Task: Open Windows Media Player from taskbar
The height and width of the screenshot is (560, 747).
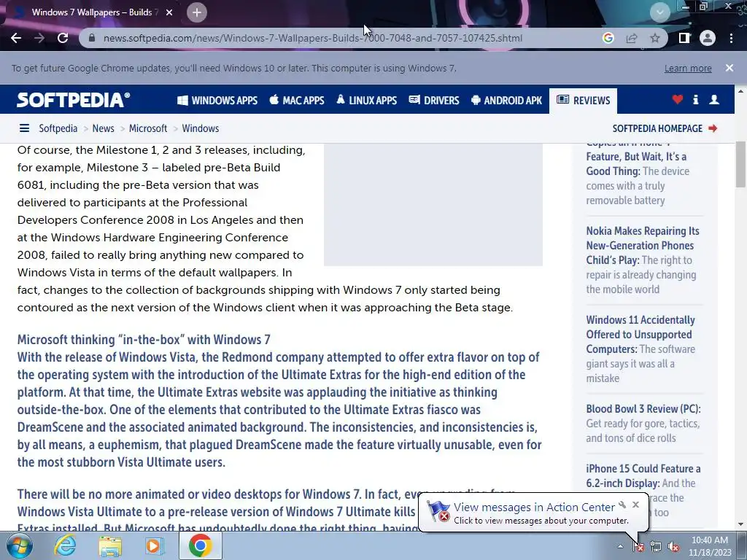Action: coord(153,545)
